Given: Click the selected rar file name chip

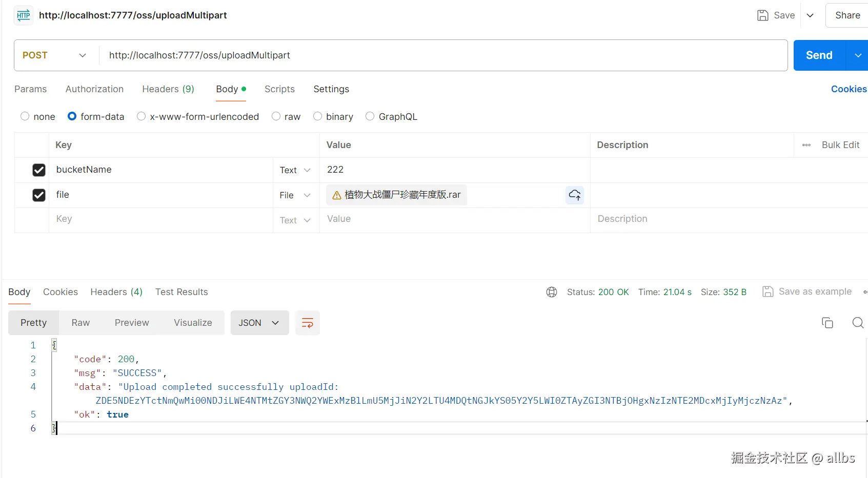Looking at the screenshot, I should coord(397,195).
